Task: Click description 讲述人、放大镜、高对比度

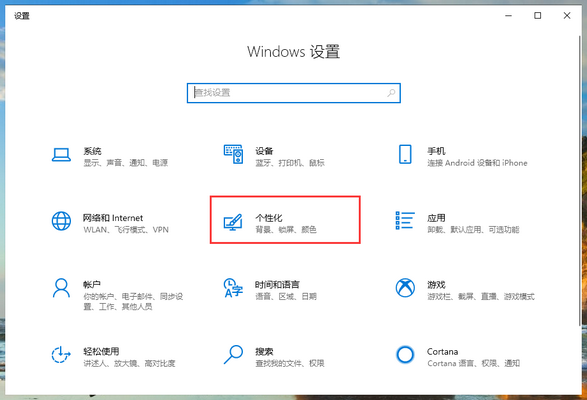Action: point(129,363)
